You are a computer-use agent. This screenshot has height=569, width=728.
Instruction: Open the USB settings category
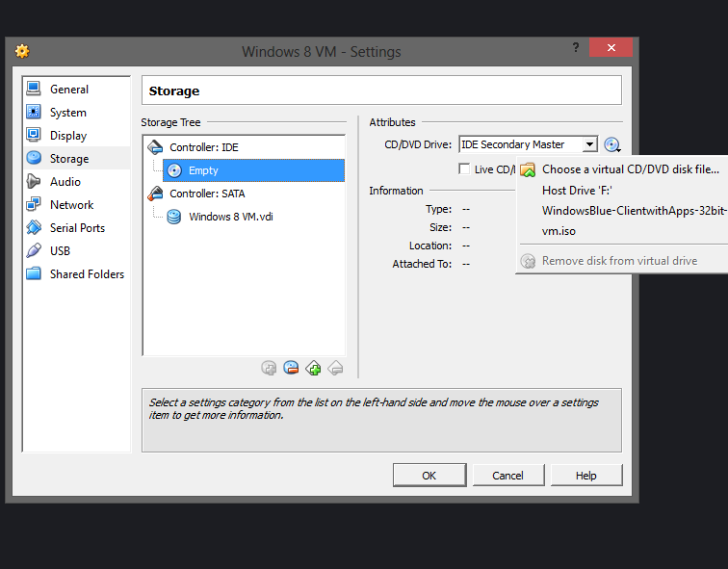pos(77,250)
